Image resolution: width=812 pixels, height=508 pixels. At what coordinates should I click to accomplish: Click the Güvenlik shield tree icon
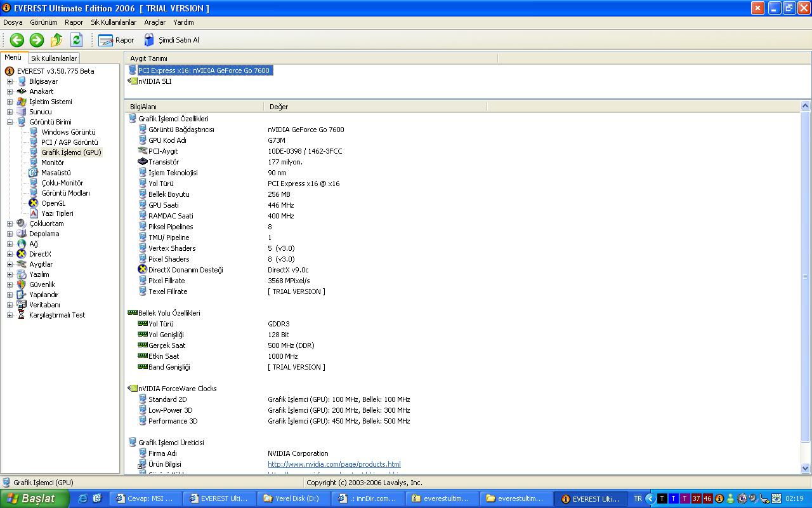22,284
